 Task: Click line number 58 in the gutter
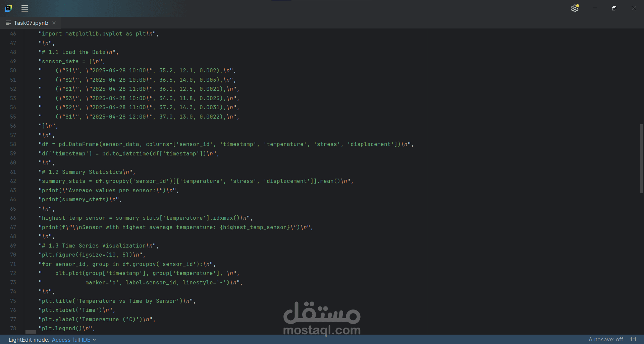click(13, 144)
